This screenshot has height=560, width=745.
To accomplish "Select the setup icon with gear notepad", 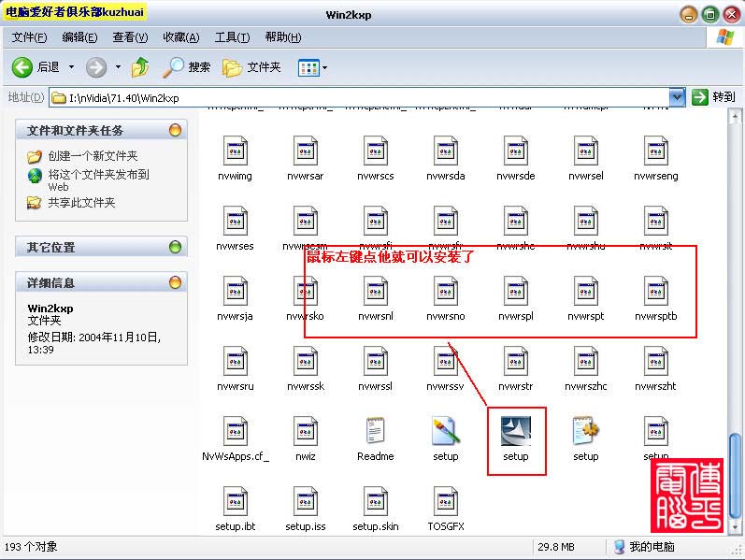I will pos(586,431).
